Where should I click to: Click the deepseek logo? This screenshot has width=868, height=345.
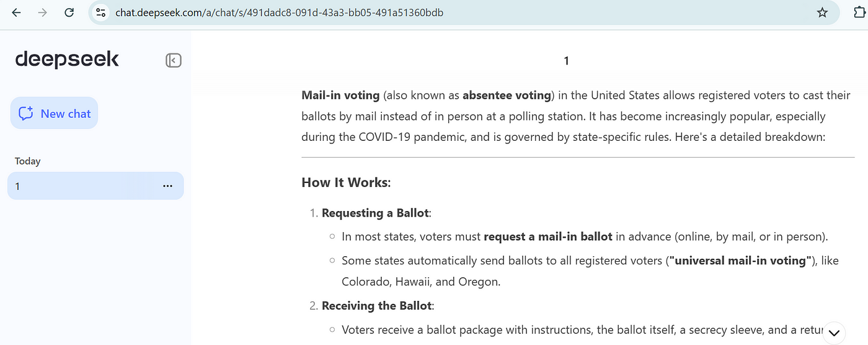[67, 60]
